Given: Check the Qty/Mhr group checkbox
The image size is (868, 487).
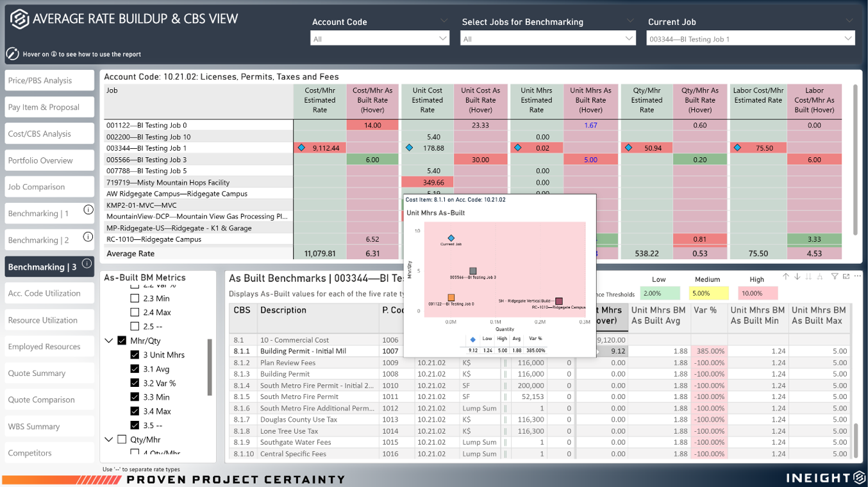Looking at the screenshot, I should 122,440.
